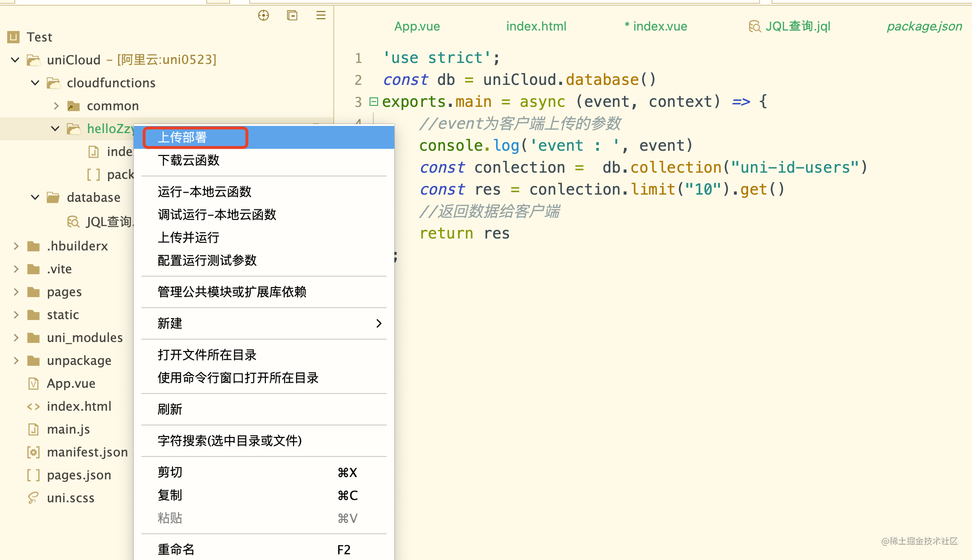Collapse the cloudfunctions tree node
Viewport: 972px width, 560px height.
coord(35,83)
